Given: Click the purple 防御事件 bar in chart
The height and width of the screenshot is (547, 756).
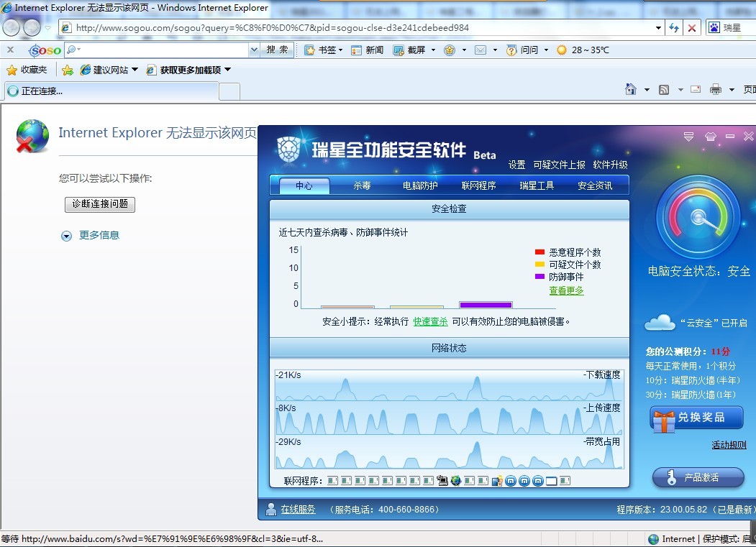Looking at the screenshot, I should 486,305.
